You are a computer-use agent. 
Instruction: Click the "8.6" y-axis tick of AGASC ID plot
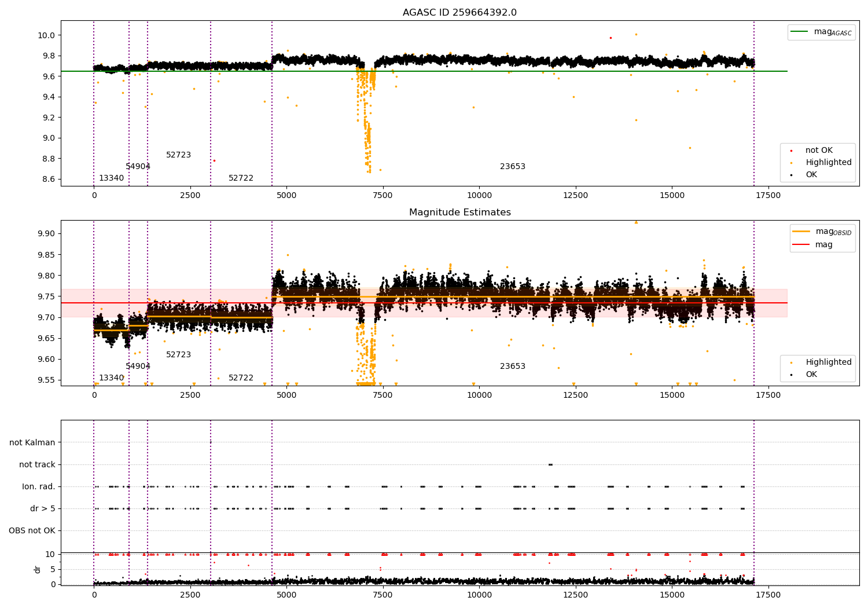pyautogui.click(x=49, y=180)
